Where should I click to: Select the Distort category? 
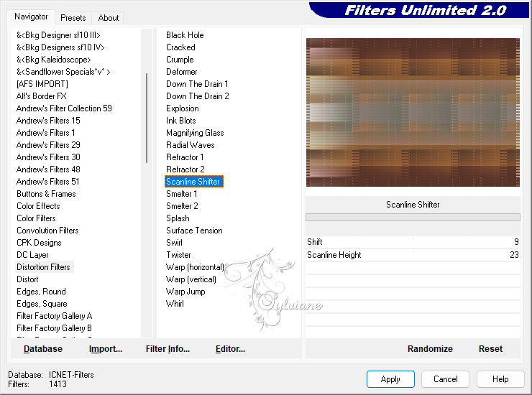point(27,279)
